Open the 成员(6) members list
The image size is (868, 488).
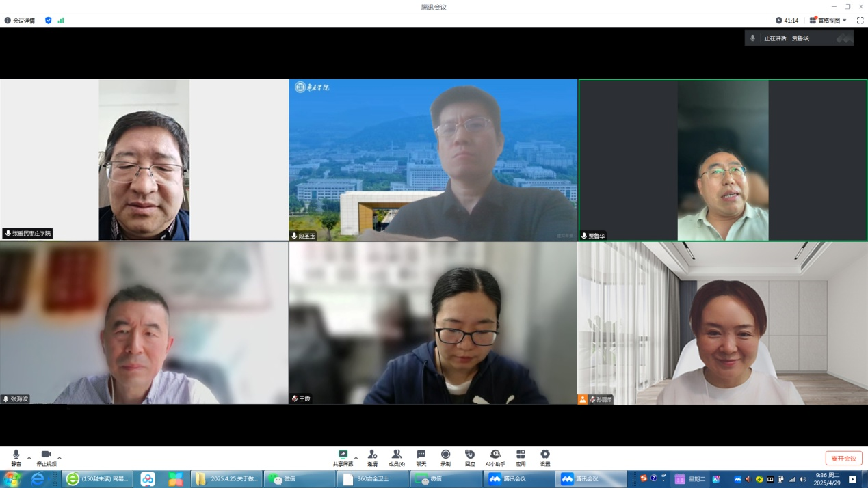397,457
